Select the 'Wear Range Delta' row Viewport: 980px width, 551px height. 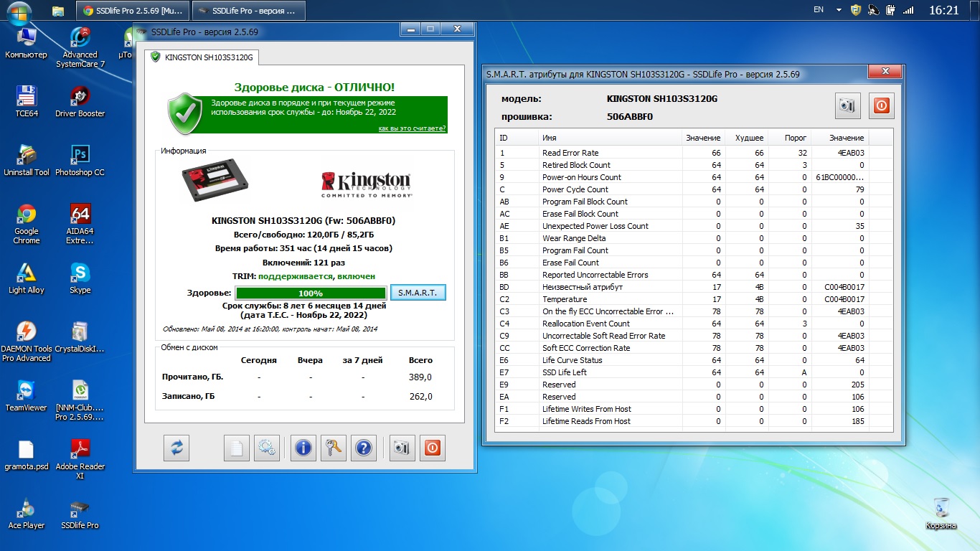click(694, 238)
